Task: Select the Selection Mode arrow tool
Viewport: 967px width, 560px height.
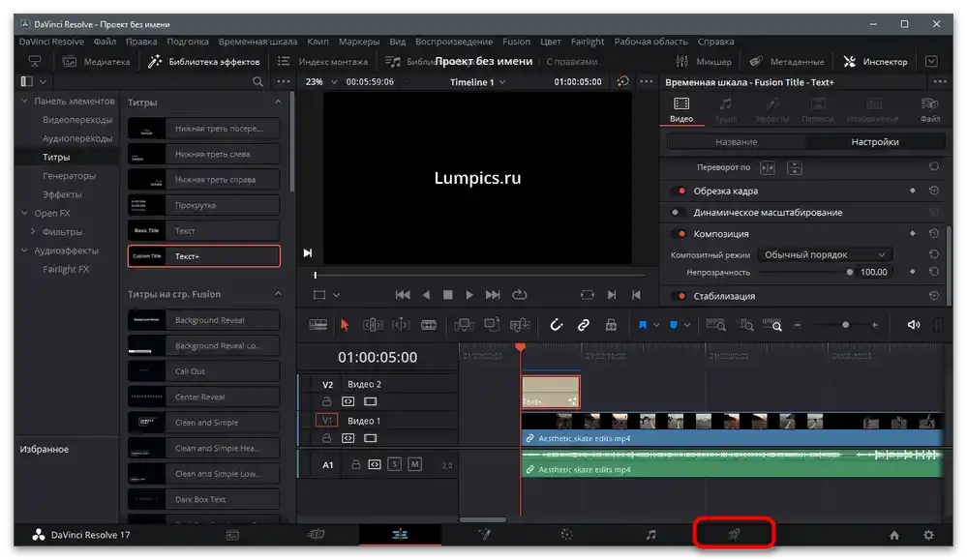Action: [x=345, y=325]
